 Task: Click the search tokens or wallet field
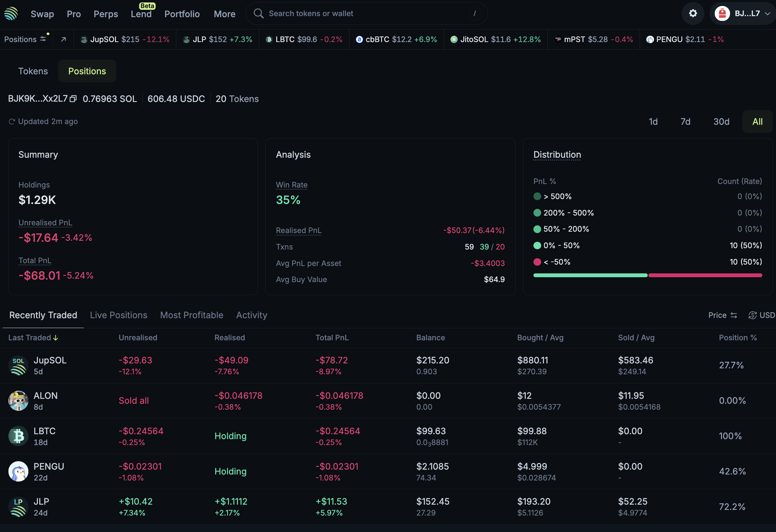350,13
